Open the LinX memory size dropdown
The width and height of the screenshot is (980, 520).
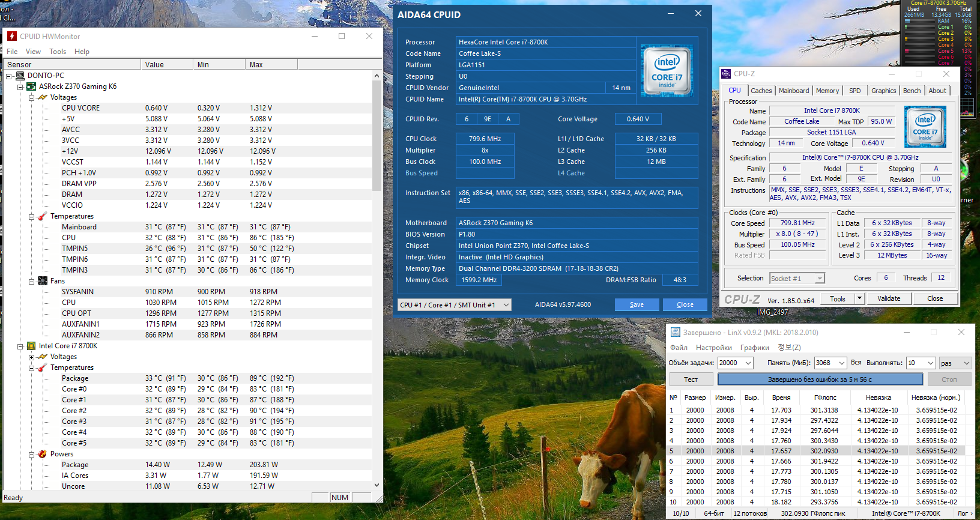tap(842, 363)
